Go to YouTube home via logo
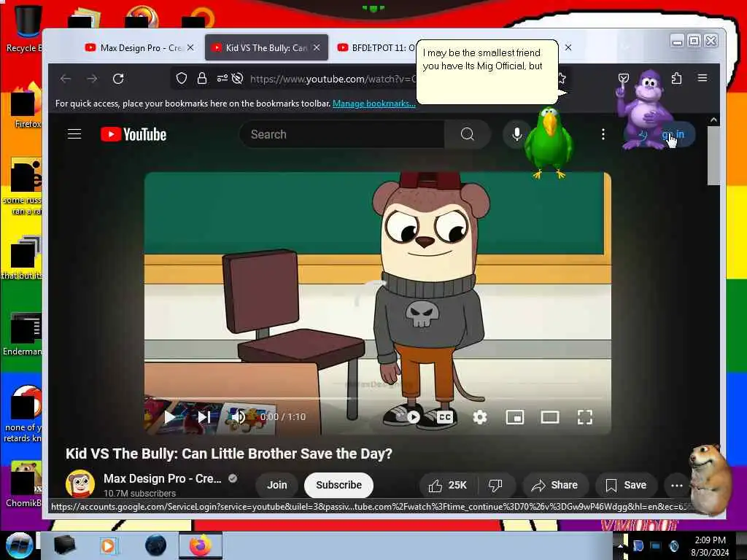Viewport: 747px width, 560px height. [133, 134]
